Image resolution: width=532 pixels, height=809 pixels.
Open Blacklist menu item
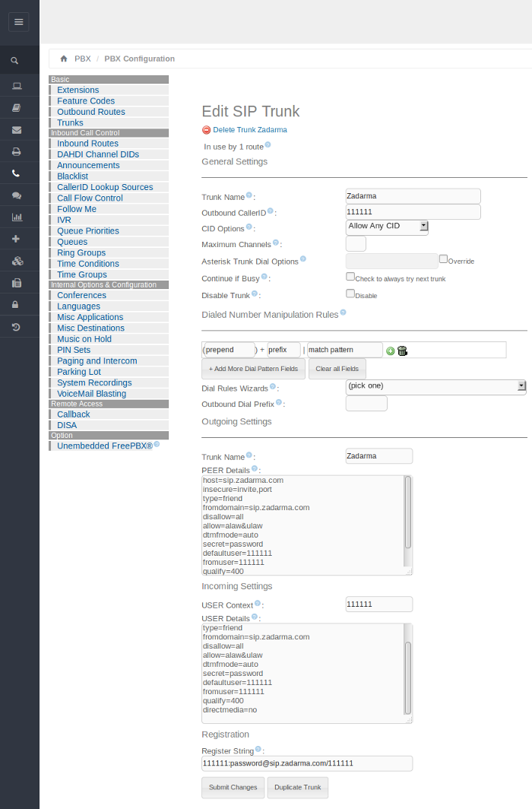tap(73, 176)
